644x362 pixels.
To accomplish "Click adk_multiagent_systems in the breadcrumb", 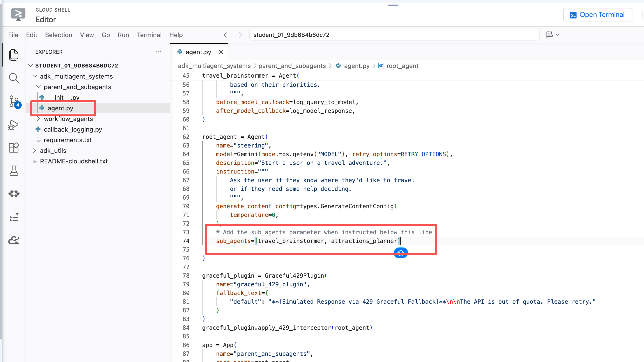I will click(214, 66).
